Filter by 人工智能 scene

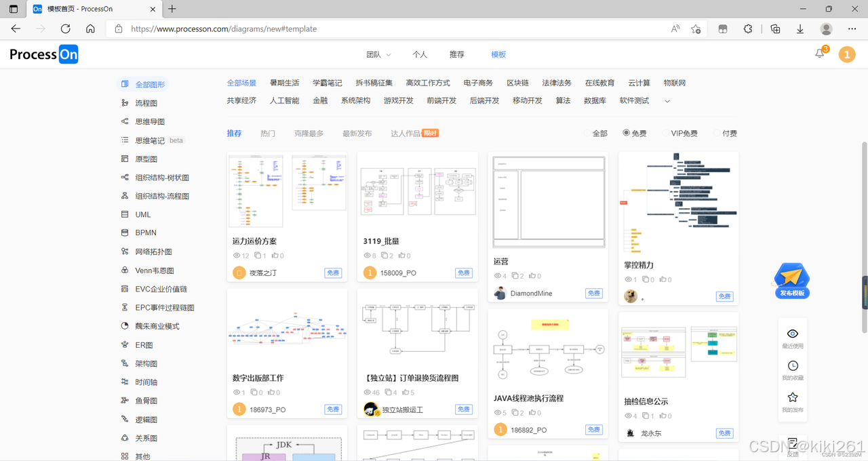click(x=284, y=100)
